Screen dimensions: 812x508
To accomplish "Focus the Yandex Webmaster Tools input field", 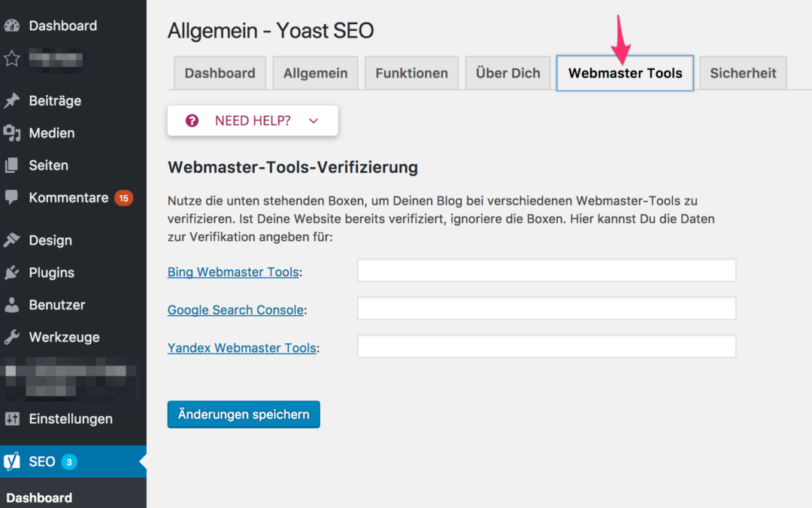I will 546,347.
